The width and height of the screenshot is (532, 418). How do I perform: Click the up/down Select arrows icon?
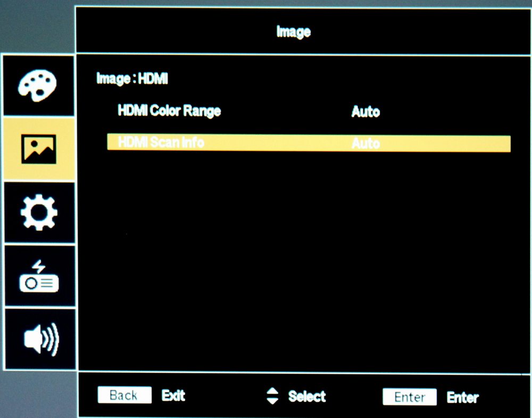[x=272, y=396]
